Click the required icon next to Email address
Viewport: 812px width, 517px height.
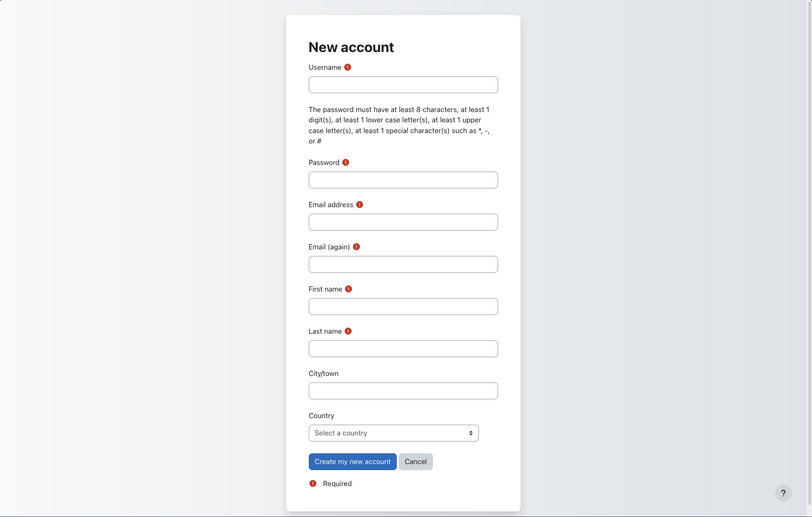[x=359, y=205]
